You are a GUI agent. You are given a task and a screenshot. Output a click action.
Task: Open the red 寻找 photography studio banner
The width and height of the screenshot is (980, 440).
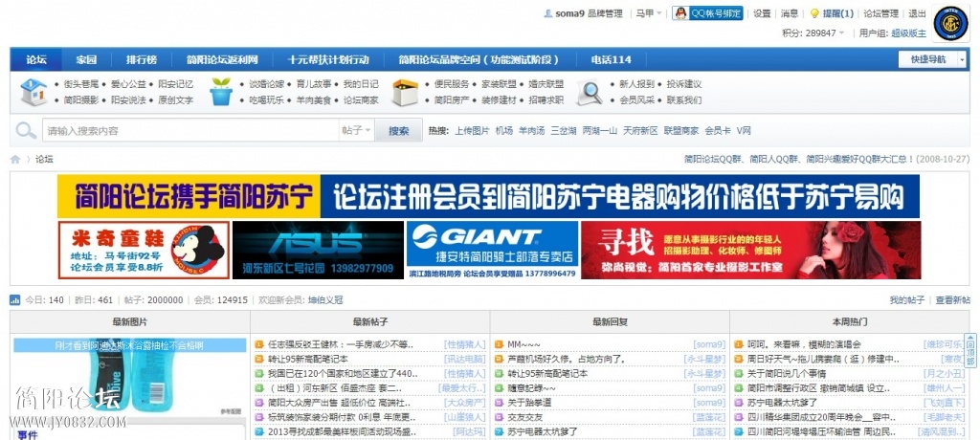tap(750, 251)
